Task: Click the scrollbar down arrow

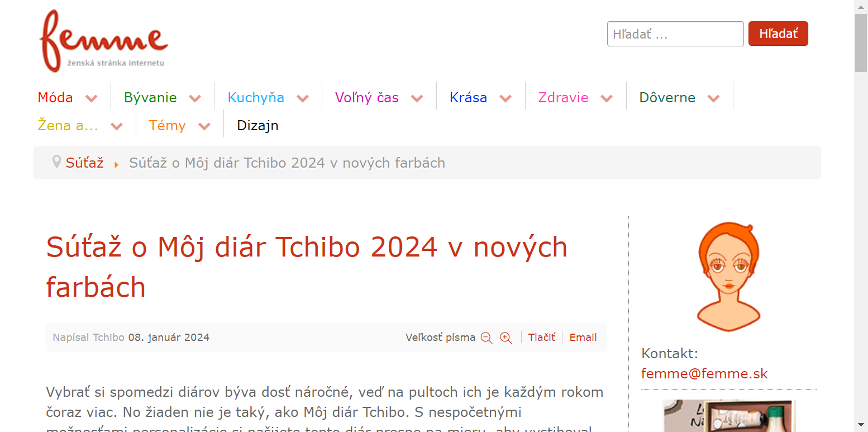Action: (x=861, y=425)
